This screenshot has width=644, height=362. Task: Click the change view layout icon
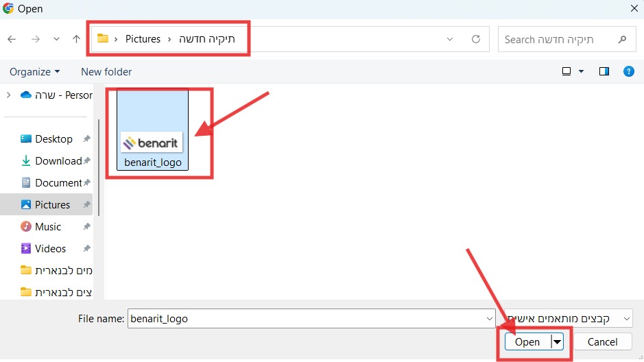coord(567,71)
